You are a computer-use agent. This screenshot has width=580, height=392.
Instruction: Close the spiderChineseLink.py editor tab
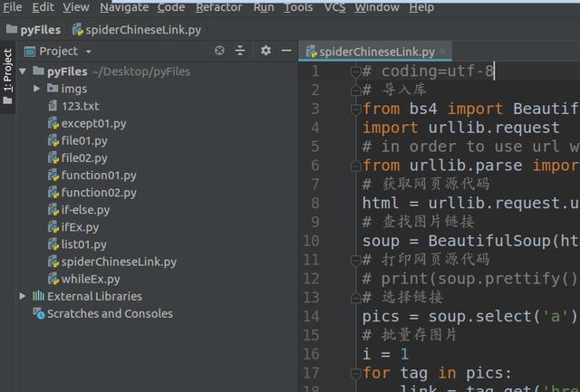coord(442,52)
